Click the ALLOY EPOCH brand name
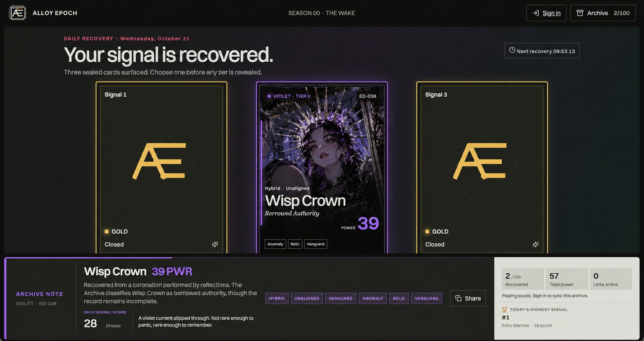This screenshot has height=341, width=644. [55, 13]
